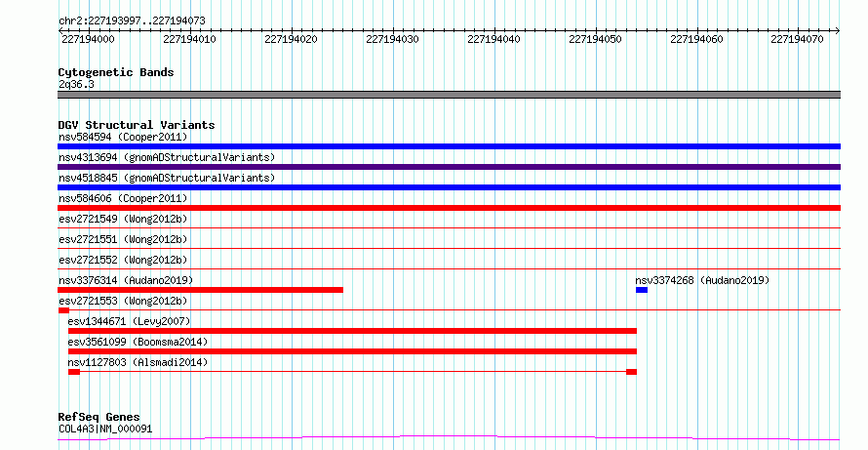
Task: Click the magenta COL4A3 gene line
Action: point(449,438)
